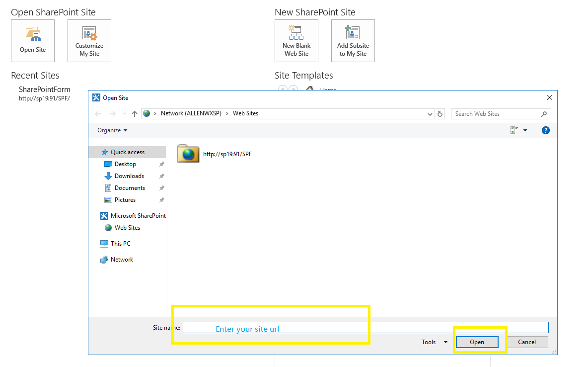Click the pin icon beside Documents

click(x=161, y=188)
